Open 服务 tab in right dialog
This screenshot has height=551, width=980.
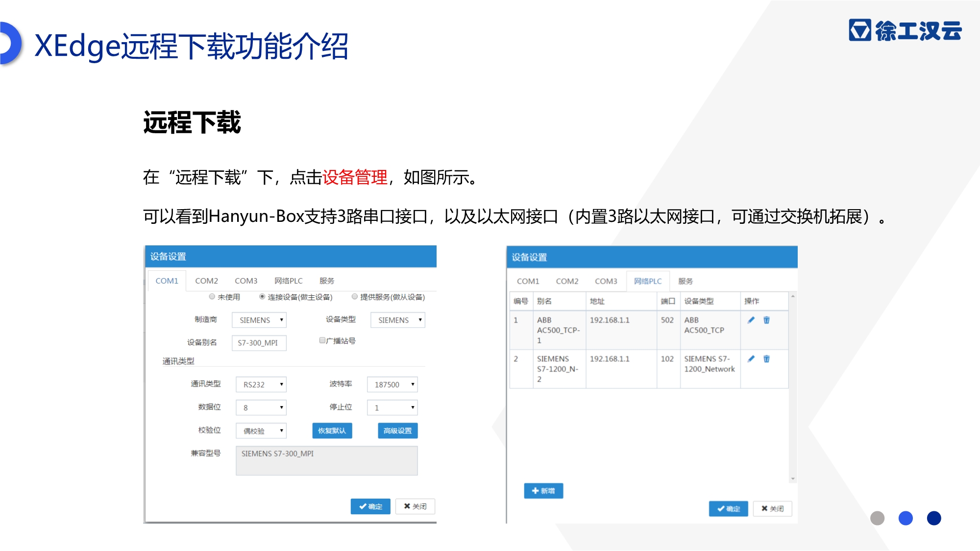pyautogui.click(x=686, y=281)
